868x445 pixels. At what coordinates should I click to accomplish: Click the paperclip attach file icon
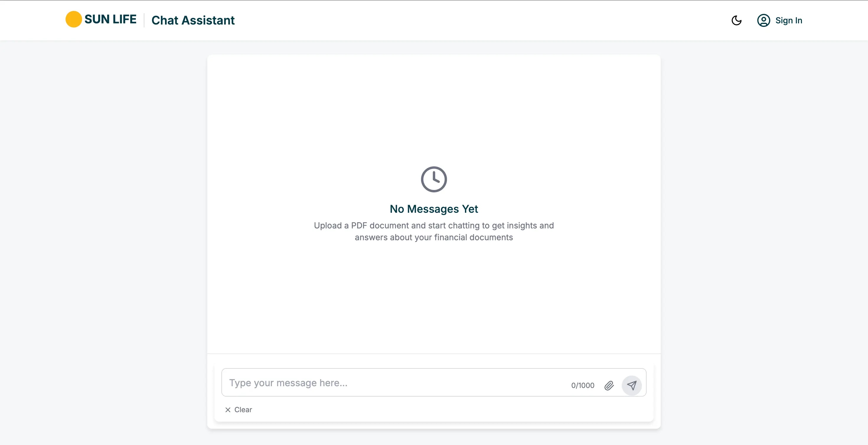609,385
